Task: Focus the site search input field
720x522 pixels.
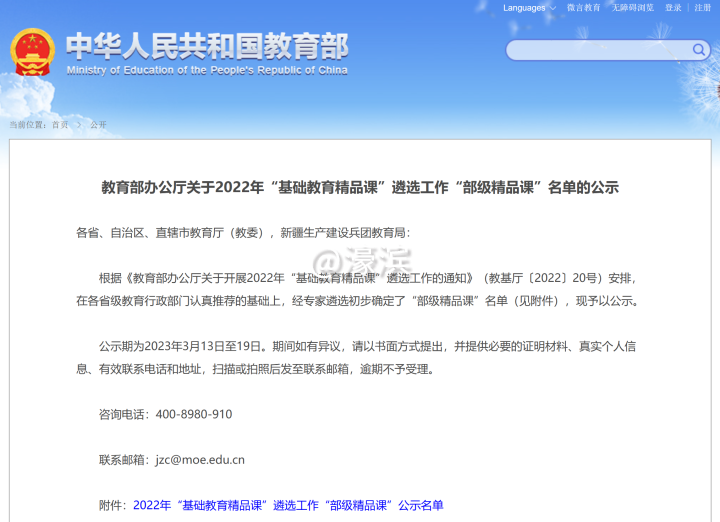Action: click(x=598, y=50)
